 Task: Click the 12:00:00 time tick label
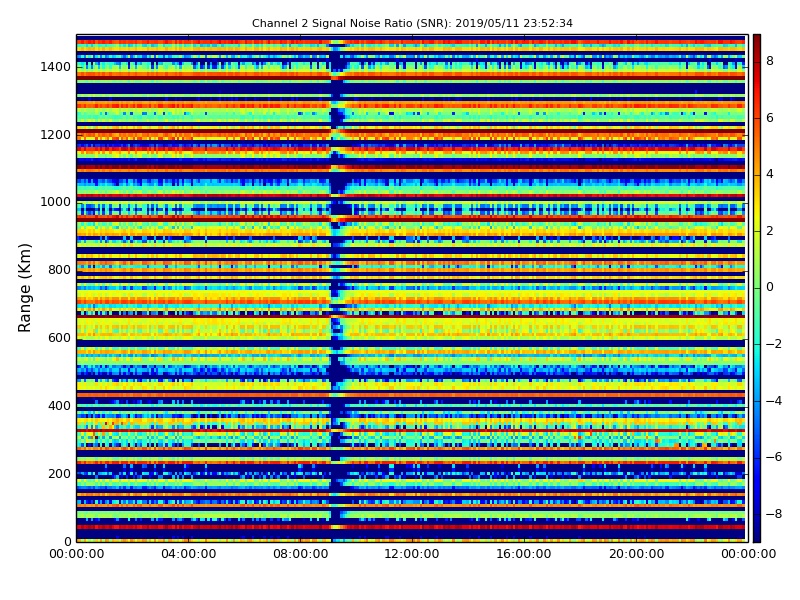tap(412, 554)
